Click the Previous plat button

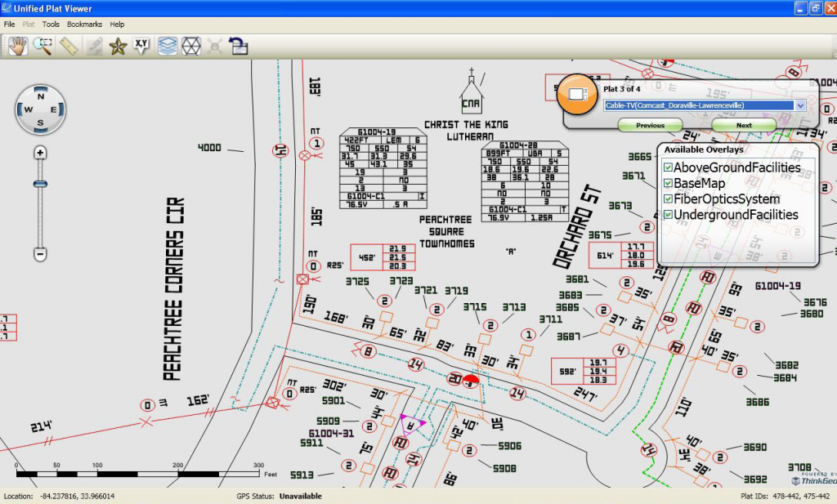point(650,125)
